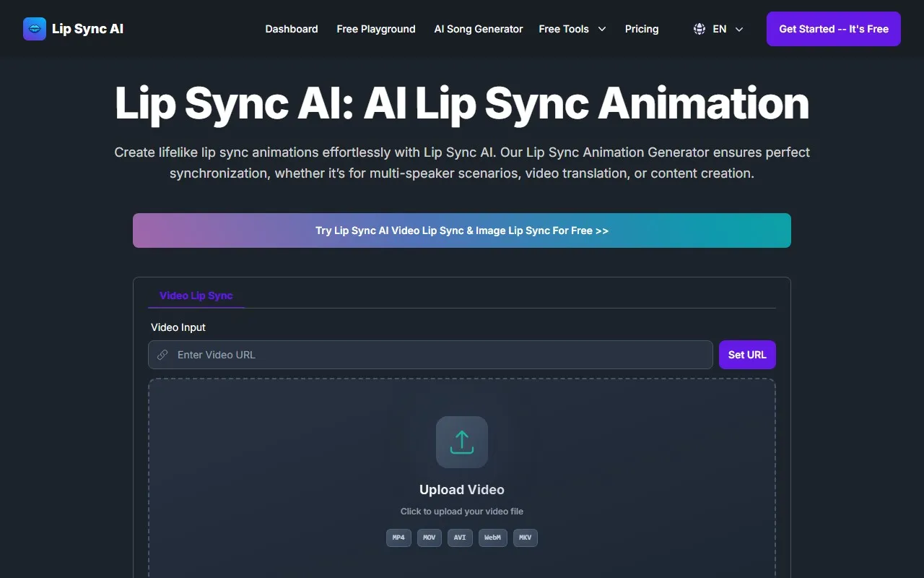Screen dimensions: 924x578
Task: Select the MP4 format badge
Action: coord(398,538)
